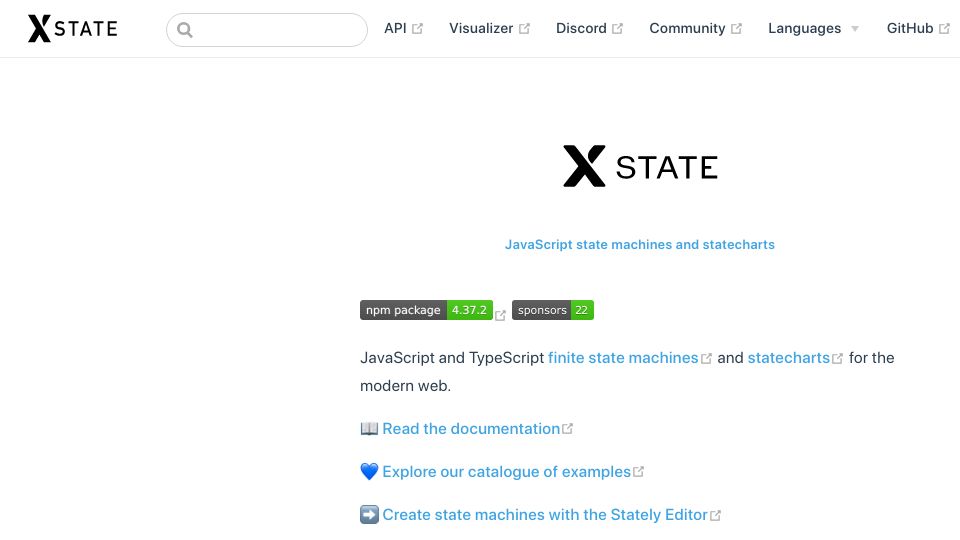Click external-link icon after API
The width and height of the screenshot is (960, 540).
(418, 29)
